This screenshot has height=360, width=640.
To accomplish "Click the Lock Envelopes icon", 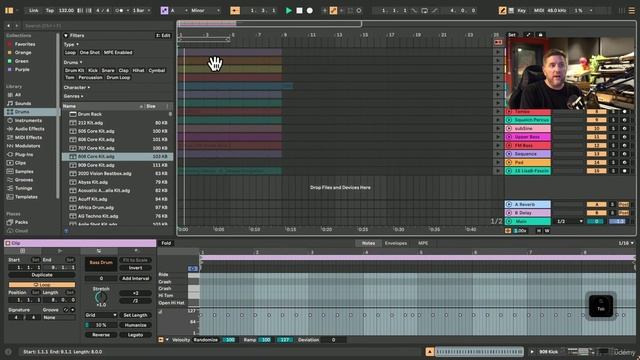I will 540,35.
